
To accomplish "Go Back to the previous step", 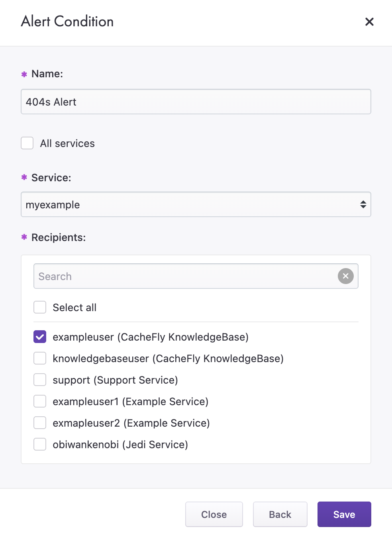I will point(280,514).
